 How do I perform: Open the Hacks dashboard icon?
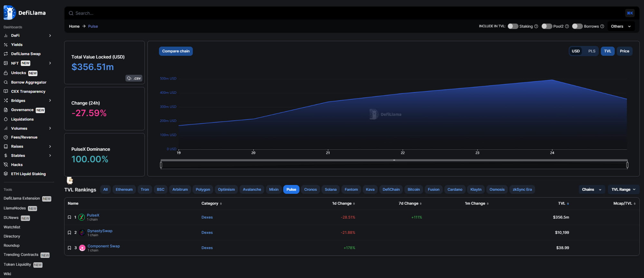pos(6,164)
